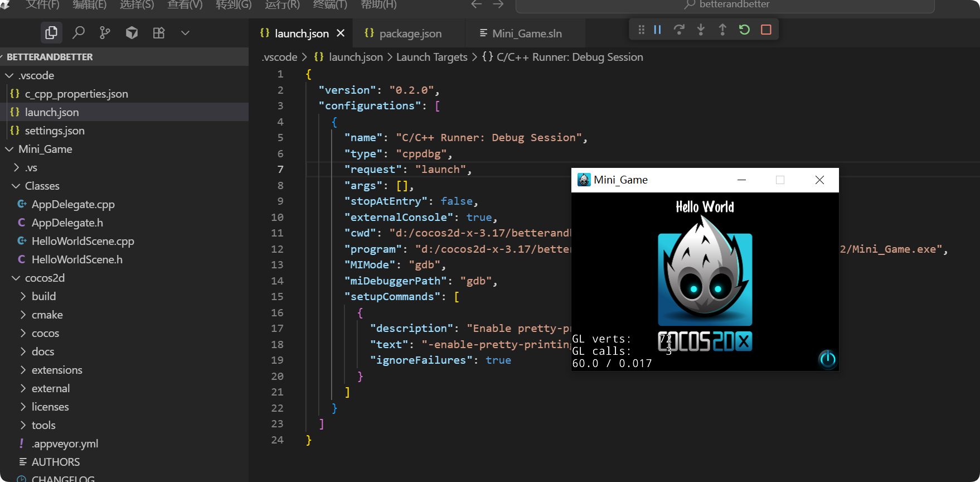Screen dimensions: 980x482
Task: Open the 查看(V) menu
Action: coord(185,4)
